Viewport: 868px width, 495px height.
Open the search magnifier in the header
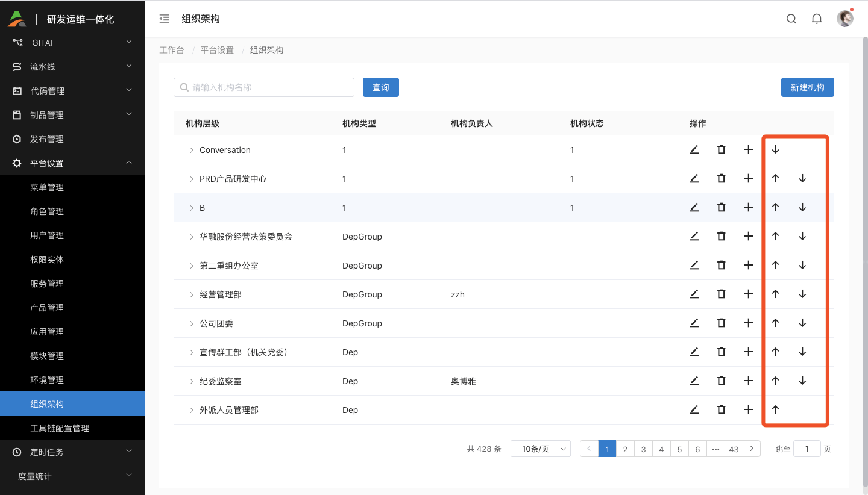coord(791,19)
